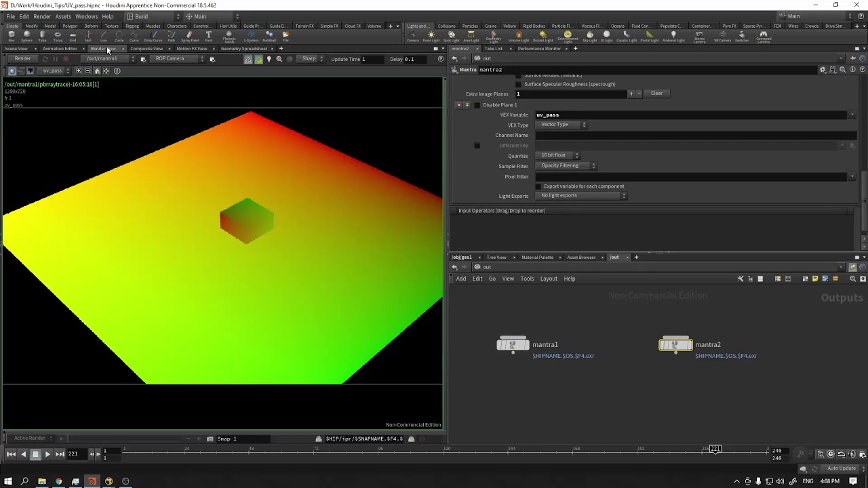
Task: Click the Gamepad Camera shelf tool
Action: click(x=764, y=37)
